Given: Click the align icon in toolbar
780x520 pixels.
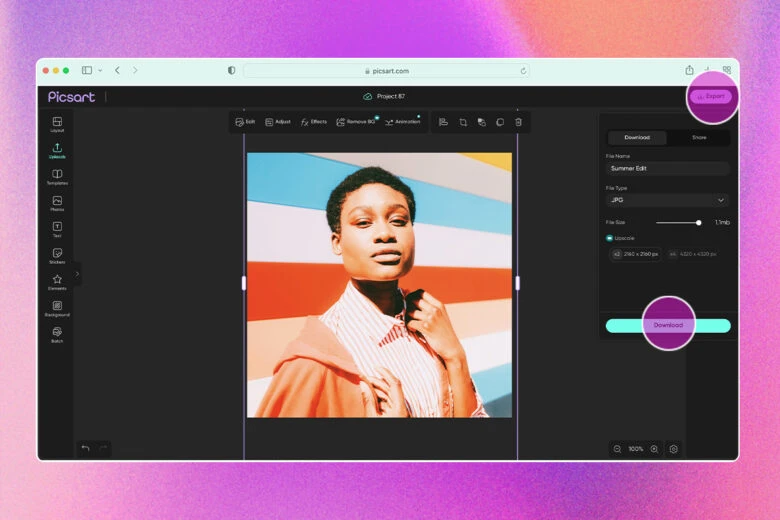Looking at the screenshot, I should click(x=443, y=122).
